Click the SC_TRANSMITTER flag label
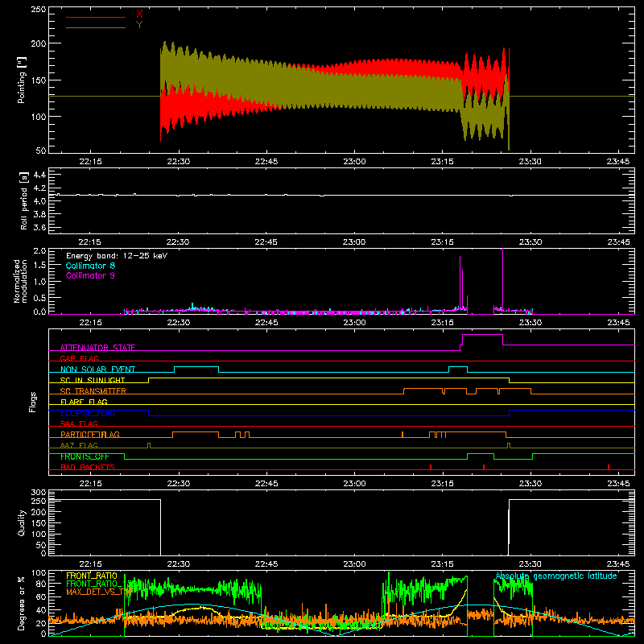Image resolution: width=644 pixels, height=644 pixels. 93,391
